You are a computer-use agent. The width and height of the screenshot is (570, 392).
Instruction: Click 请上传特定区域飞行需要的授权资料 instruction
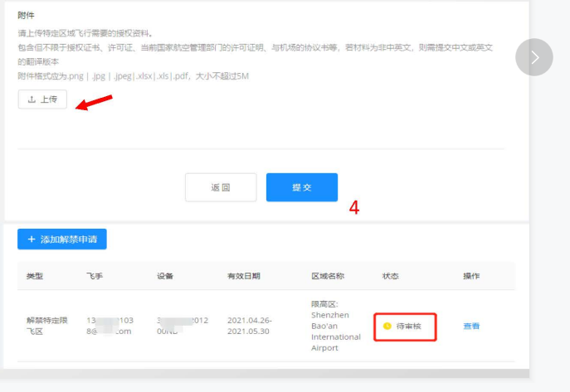pos(85,33)
